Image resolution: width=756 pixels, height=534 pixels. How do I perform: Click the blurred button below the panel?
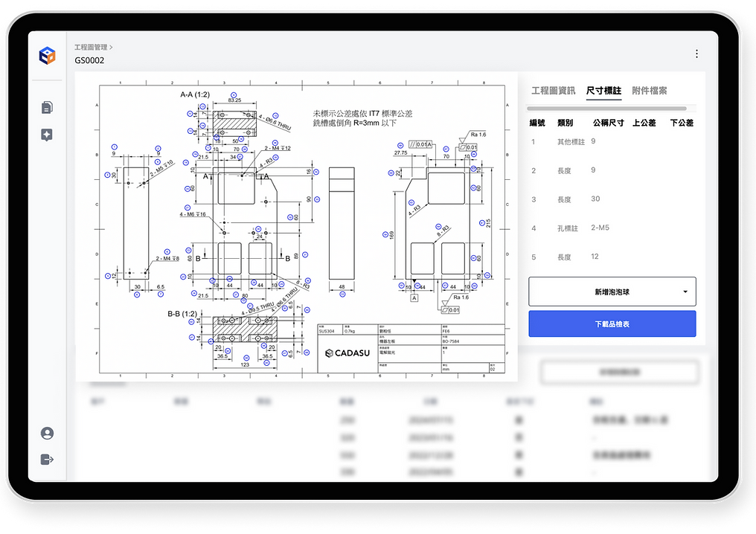tap(620, 372)
